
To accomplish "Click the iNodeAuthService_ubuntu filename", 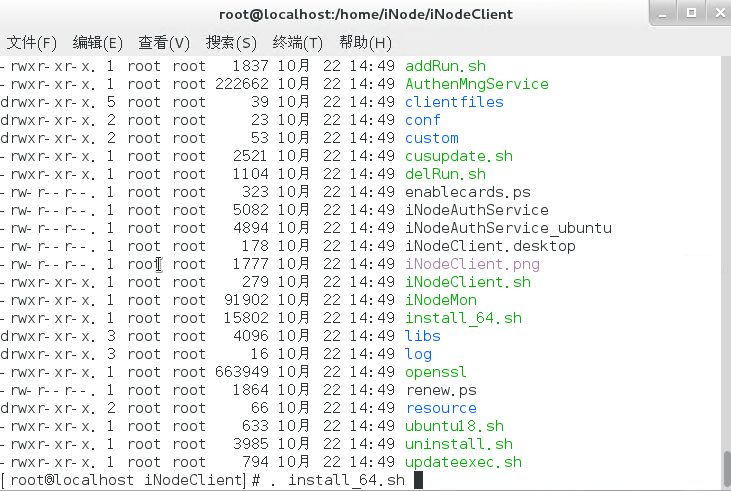I will click(x=508, y=228).
